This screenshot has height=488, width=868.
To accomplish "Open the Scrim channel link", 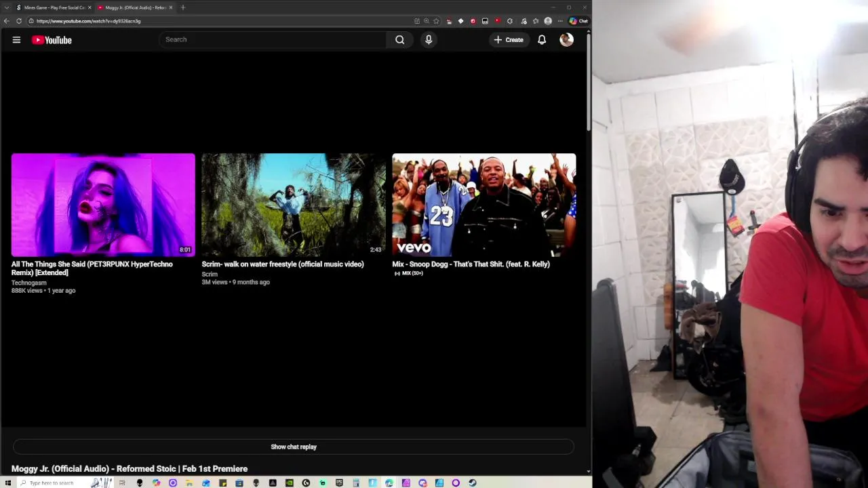I will point(210,274).
